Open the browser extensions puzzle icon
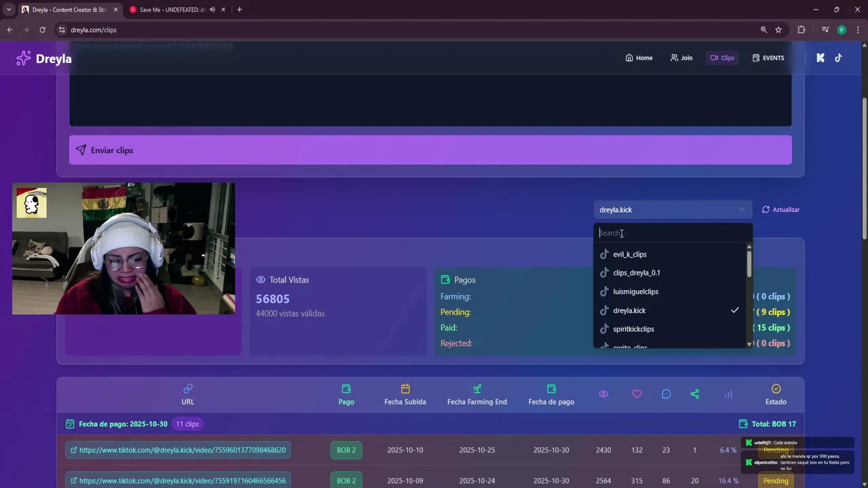This screenshot has height=488, width=868. coord(801,30)
